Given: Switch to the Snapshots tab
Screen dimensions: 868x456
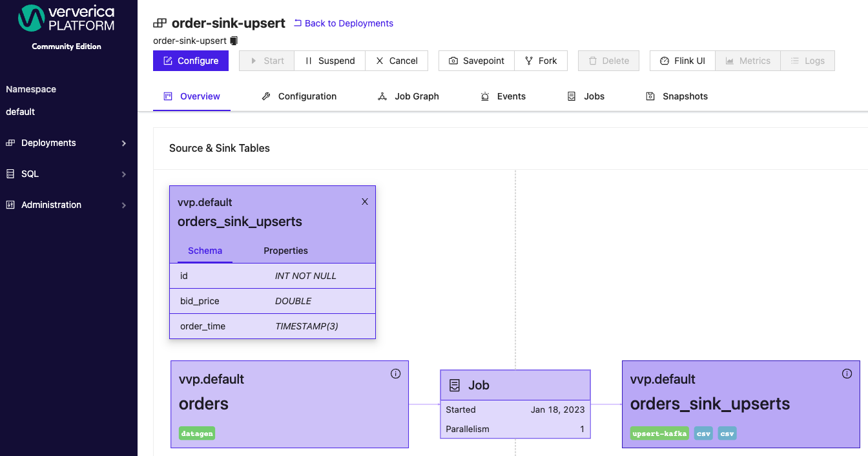Looking at the screenshot, I should pos(685,96).
